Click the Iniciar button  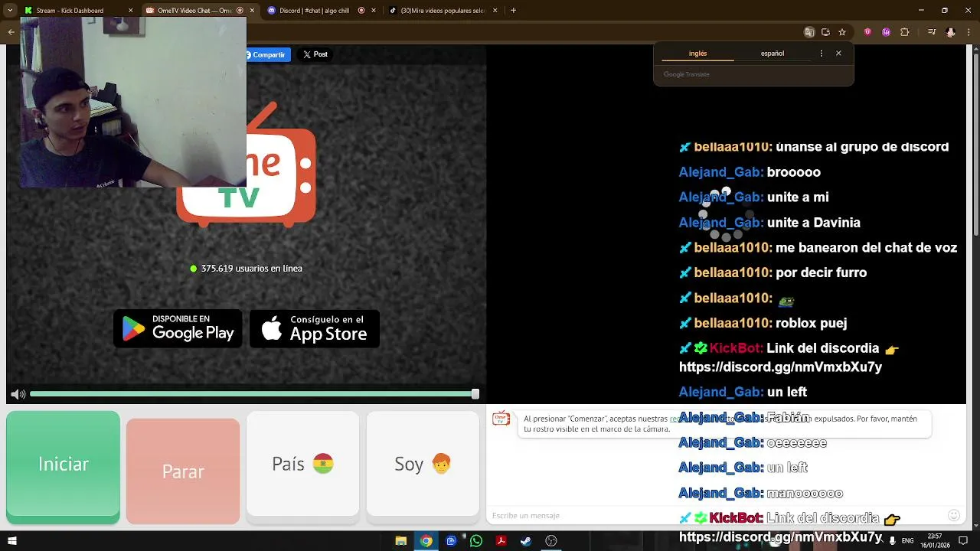63,465
